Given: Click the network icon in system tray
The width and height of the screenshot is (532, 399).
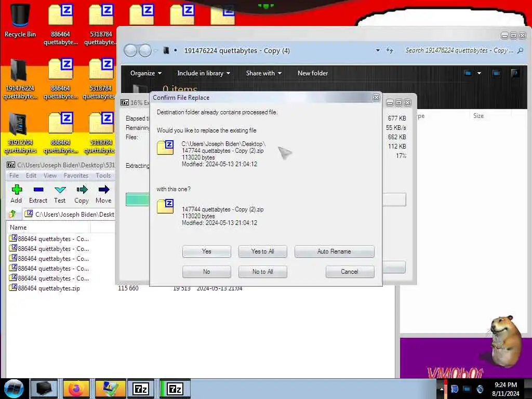Looking at the screenshot, I should point(467,389).
